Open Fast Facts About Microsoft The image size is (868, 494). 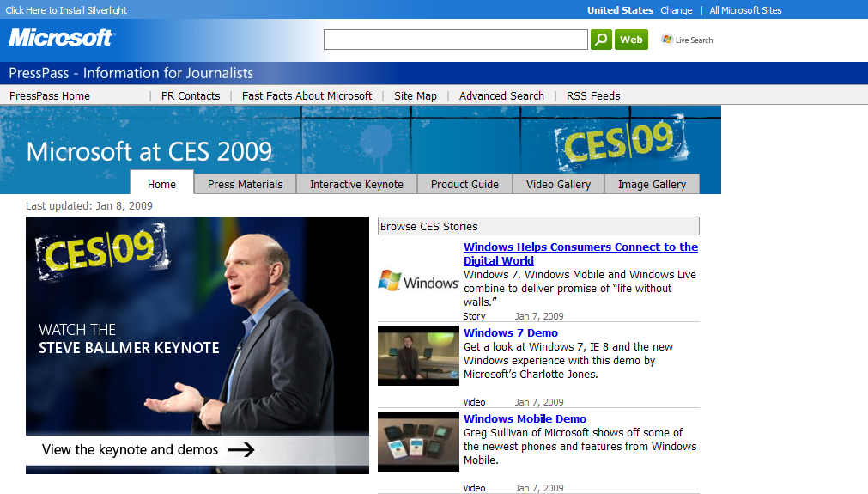[307, 96]
